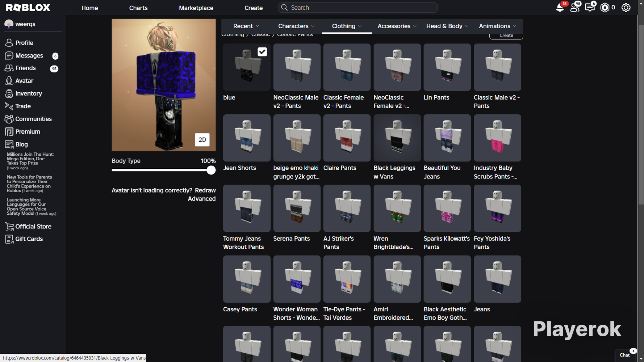Open the notifications bell
The width and height of the screenshot is (644, 362).
tap(560, 8)
